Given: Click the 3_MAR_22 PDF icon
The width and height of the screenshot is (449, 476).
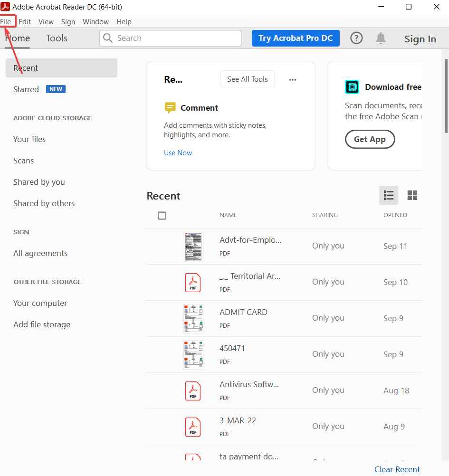Looking at the screenshot, I should (193, 427).
